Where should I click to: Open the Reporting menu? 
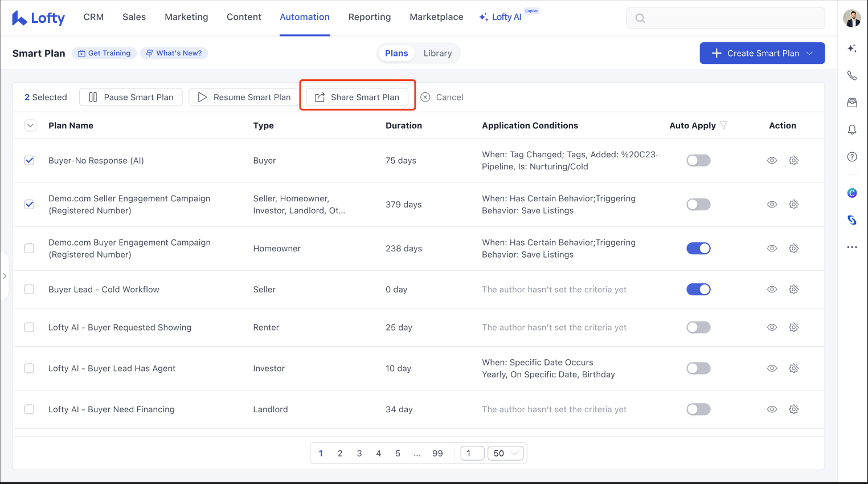click(370, 17)
